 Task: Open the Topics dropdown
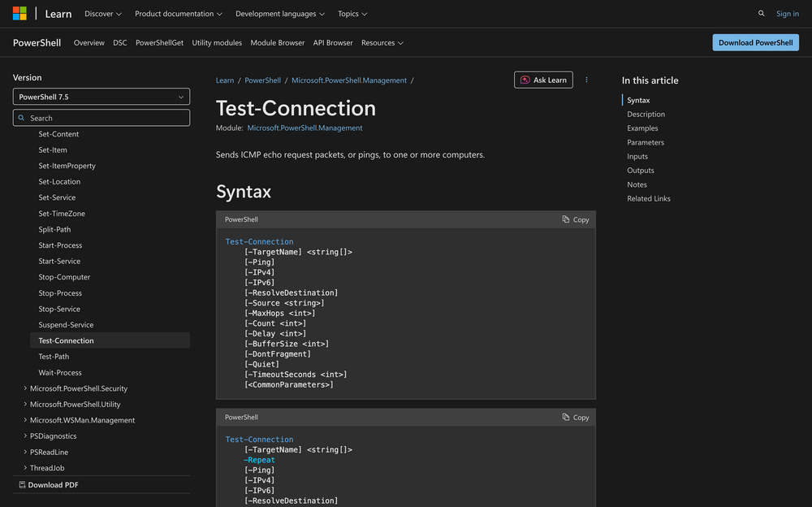pos(352,14)
